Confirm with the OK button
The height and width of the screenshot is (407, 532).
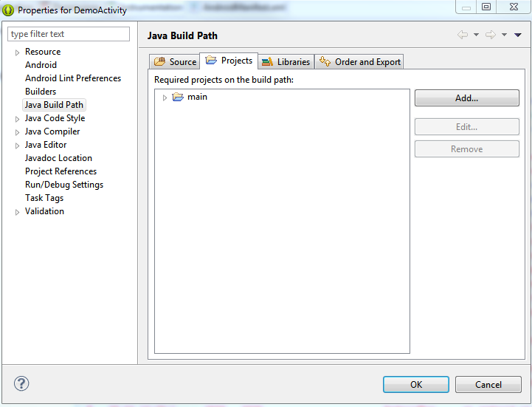click(416, 385)
